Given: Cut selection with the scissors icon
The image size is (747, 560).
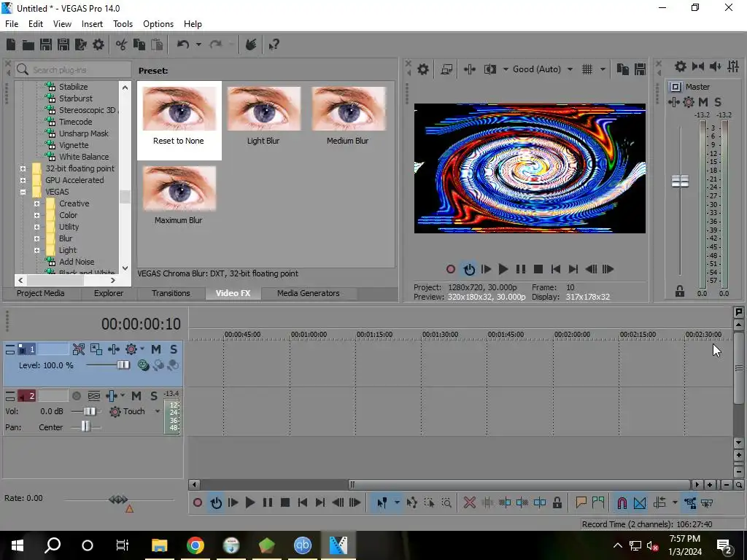Looking at the screenshot, I should click(122, 44).
